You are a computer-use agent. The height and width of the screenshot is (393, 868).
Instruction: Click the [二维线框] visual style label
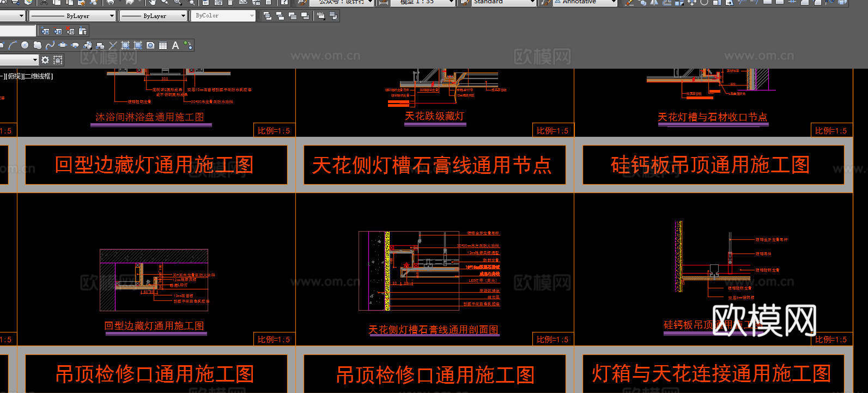(x=38, y=76)
